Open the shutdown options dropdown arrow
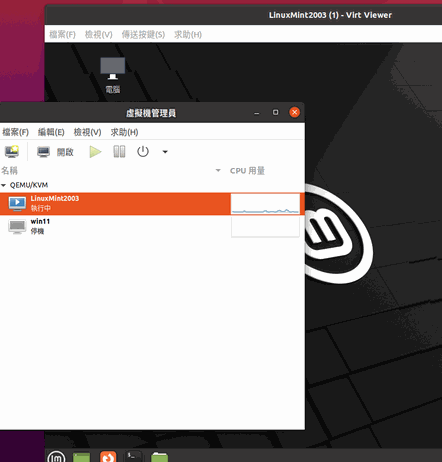The height and width of the screenshot is (462, 442). (165, 152)
